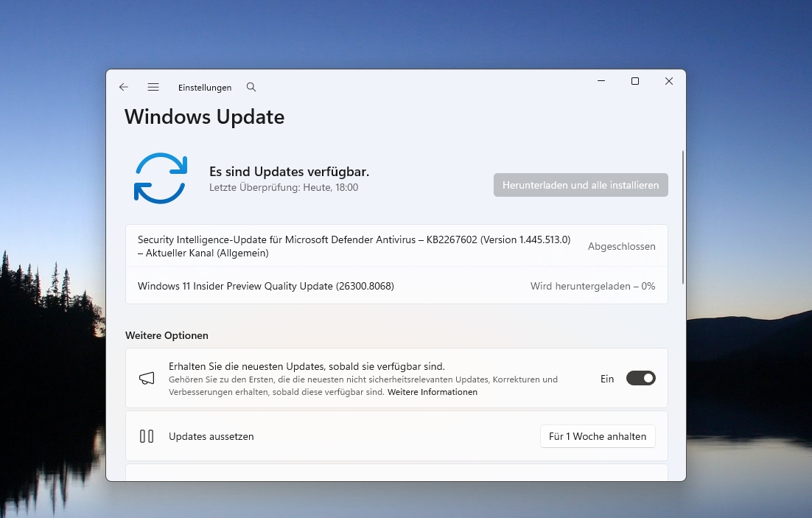Click the blue Windows Update sync icon
This screenshot has width=812, height=518.
click(x=161, y=178)
